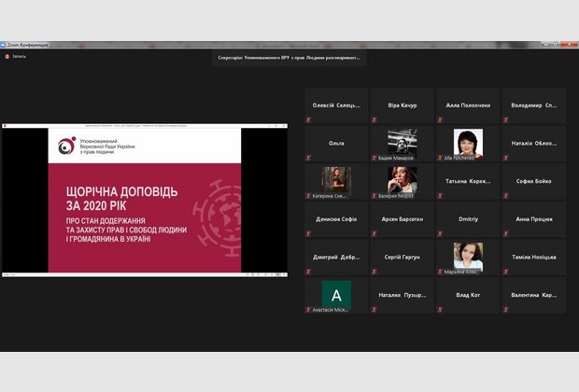
Task: Select Сергій Гаргун participant tile
Action: pyautogui.click(x=402, y=257)
